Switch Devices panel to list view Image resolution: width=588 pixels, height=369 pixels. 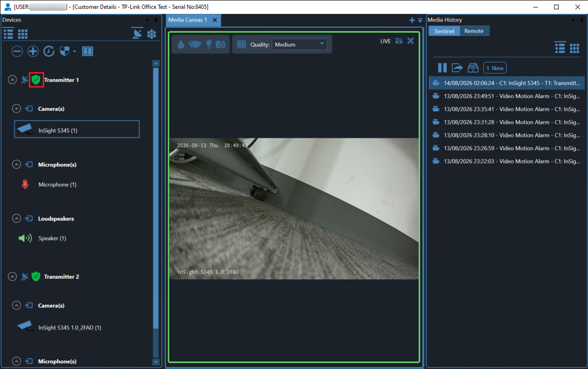click(8, 34)
